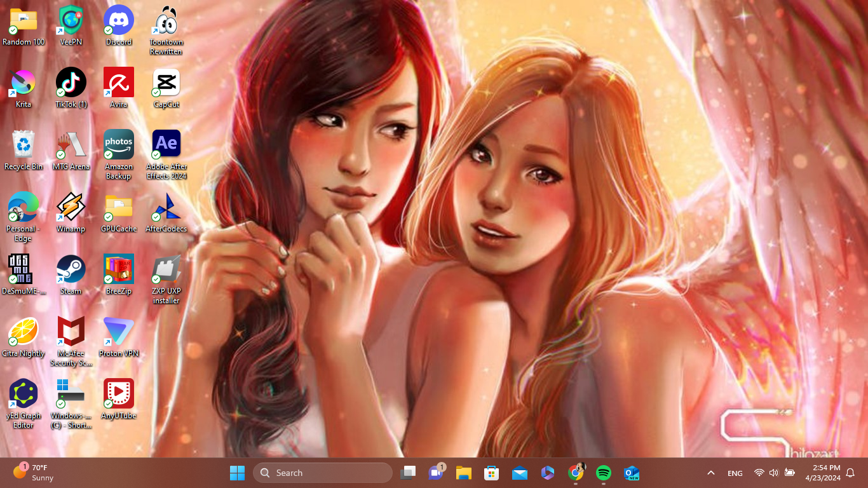Open the new Outlook taskbar icon
This screenshot has width=868, height=488.
pos(632,473)
